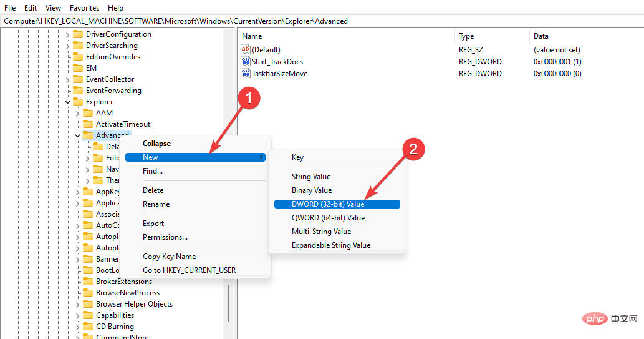
Task: Select the AAM folder icon
Action: coord(88,113)
